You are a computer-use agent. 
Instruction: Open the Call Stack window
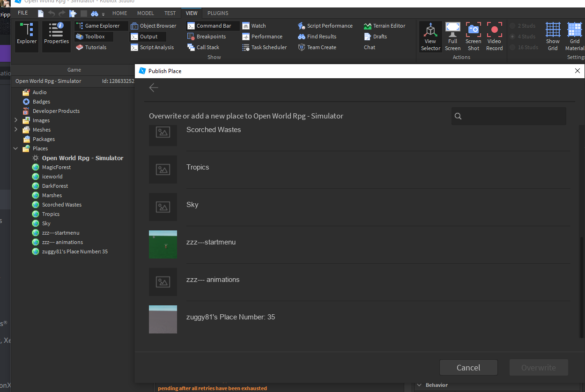point(203,47)
